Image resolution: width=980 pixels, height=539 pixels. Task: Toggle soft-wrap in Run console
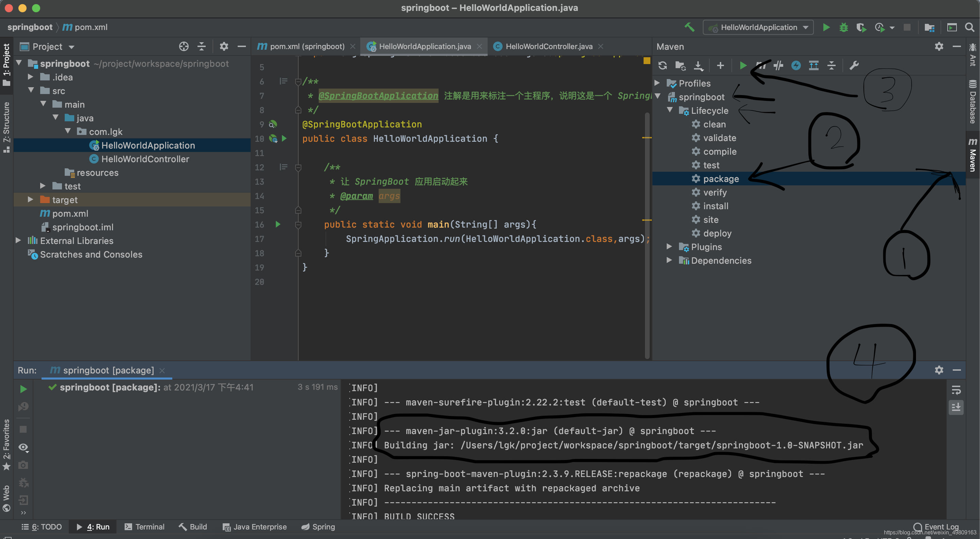(x=955, y=390)
